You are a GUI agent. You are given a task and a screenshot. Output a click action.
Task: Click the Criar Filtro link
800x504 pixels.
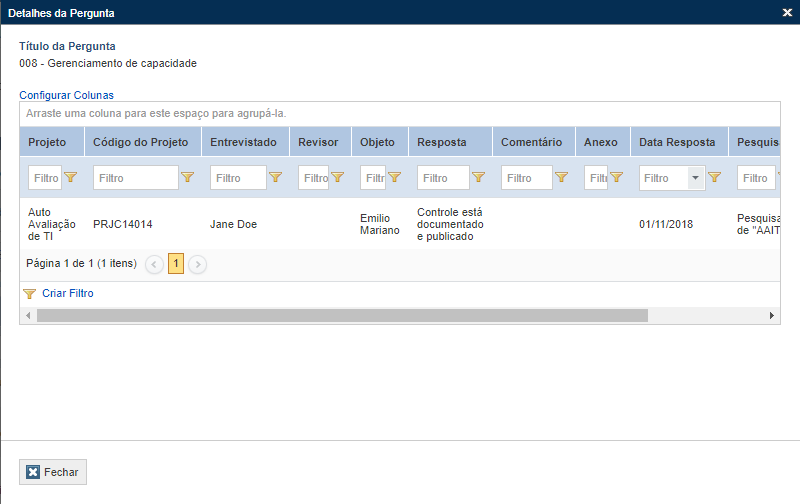pyautogui.click(x=68, y=293)
